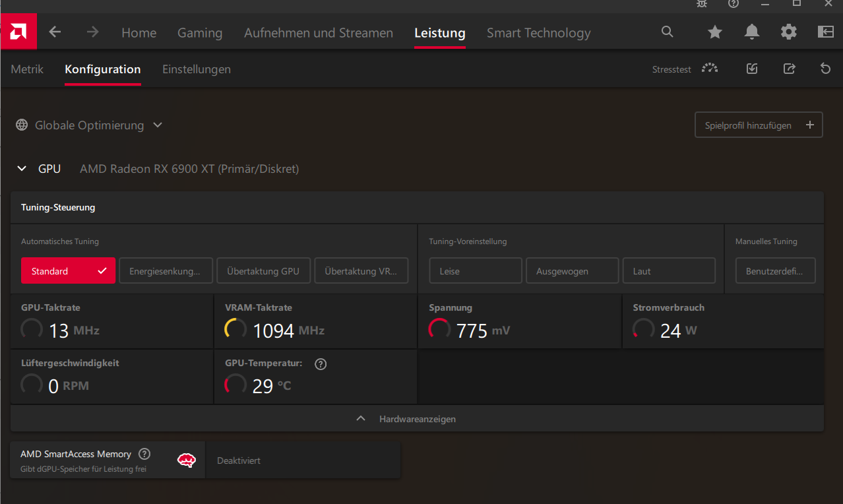Select Laut tuning preset

coord(669,270)
